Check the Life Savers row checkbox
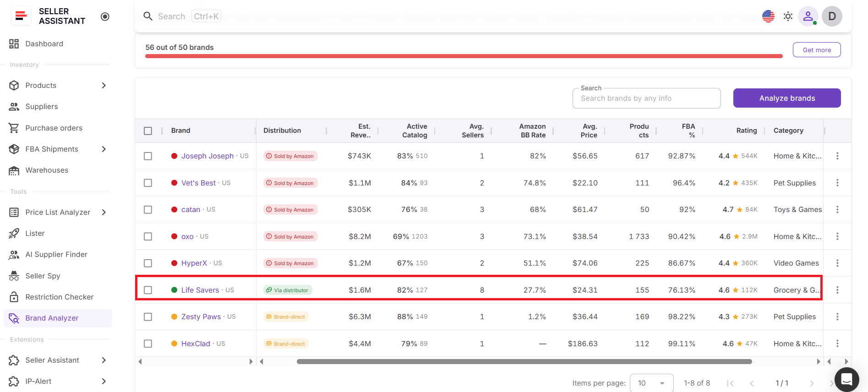 pyautogui.click(x=148, y=290)
